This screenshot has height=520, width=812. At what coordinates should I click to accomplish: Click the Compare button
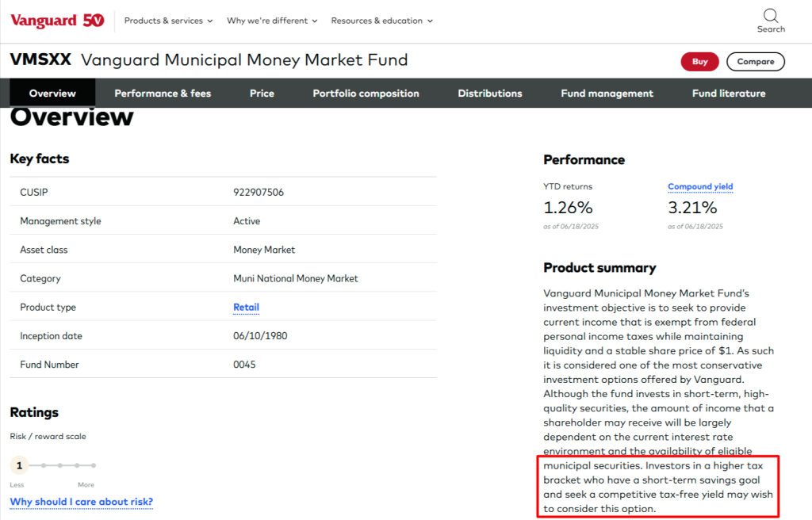coord(755,62)
